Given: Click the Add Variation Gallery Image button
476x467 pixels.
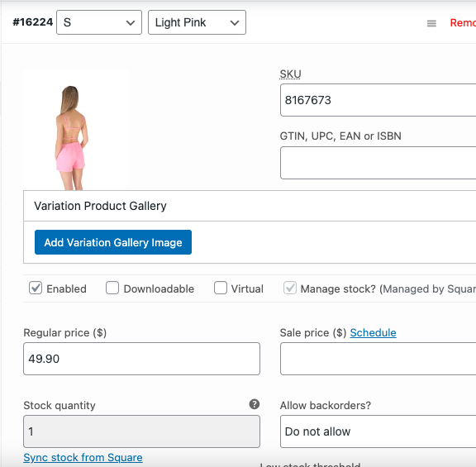Looking at the screenshot, I should coord(113,242).
